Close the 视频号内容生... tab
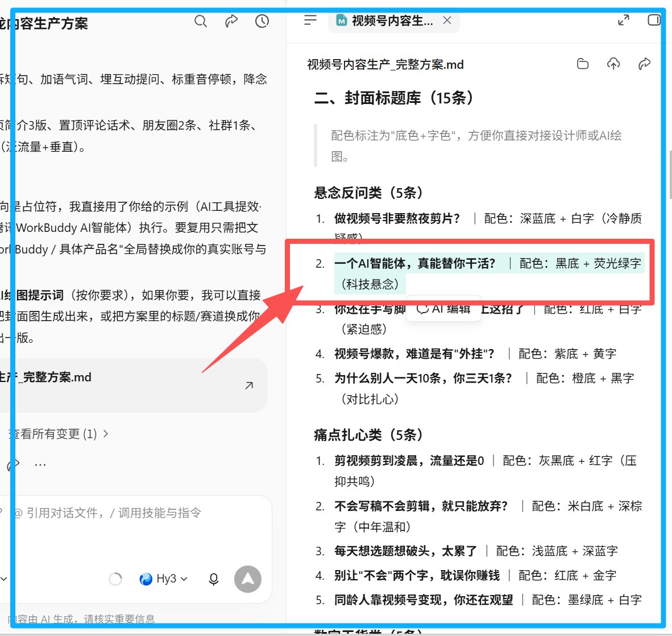672x636 pixels. coord(447,20)
